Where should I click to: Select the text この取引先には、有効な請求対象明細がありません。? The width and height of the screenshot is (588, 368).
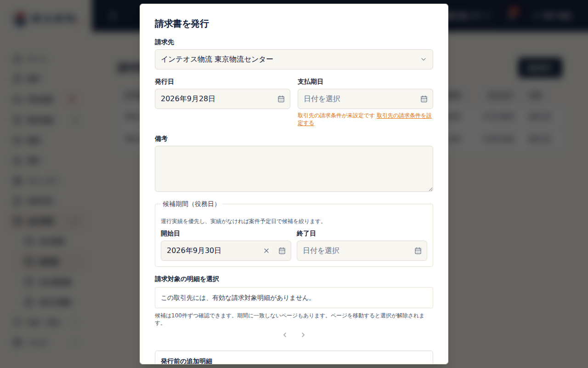(237, 298)
